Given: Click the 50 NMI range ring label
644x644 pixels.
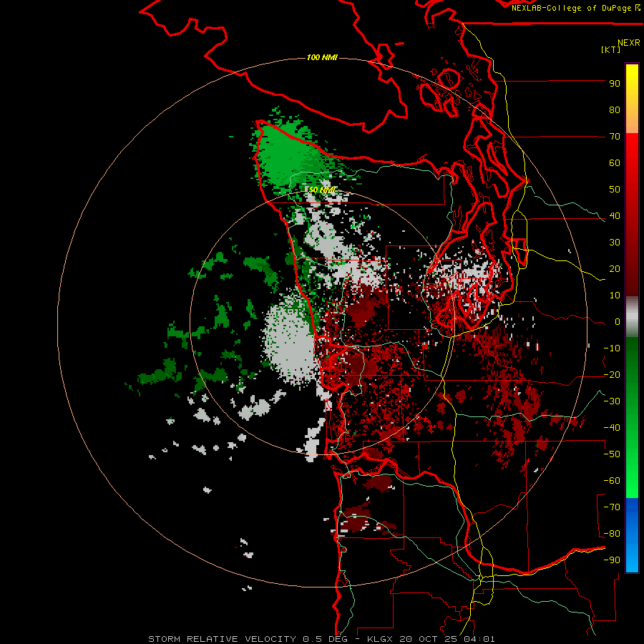Looking at the screenshot, I should 322,190.
